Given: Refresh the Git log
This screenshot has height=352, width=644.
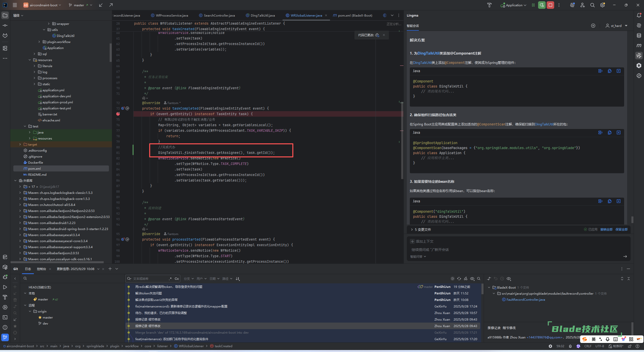Looking at the screenshot, I should pos(459,279).
